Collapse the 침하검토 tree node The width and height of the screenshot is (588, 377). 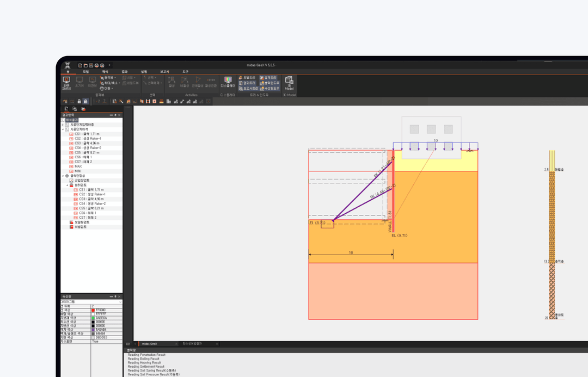tap(68, 185)
